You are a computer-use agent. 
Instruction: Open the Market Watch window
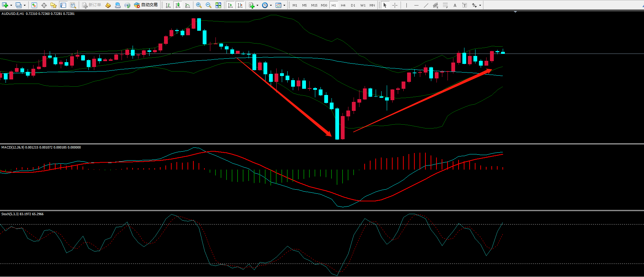click(34, 5)
